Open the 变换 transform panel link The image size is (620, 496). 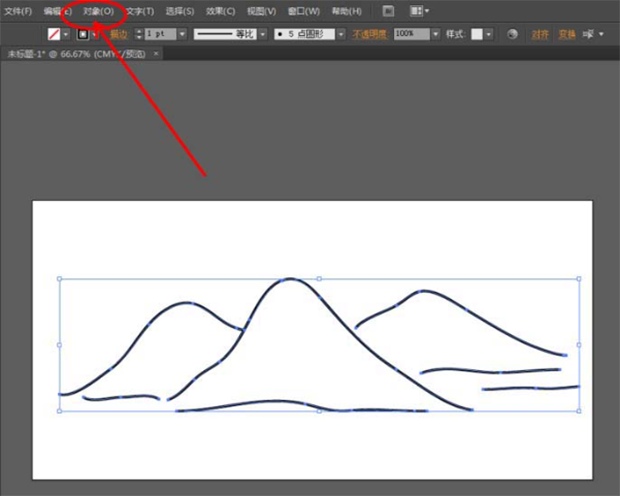pyautogui.click(x=567, y=34)
